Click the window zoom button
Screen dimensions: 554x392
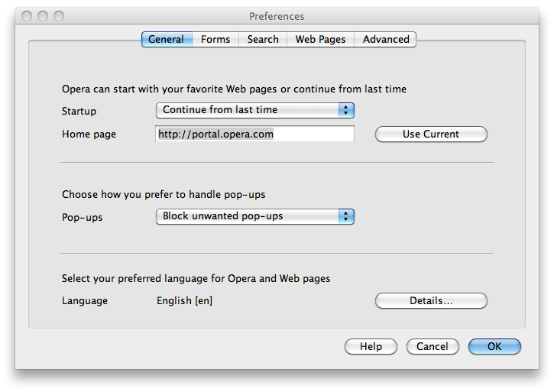(x=59, y=16)
